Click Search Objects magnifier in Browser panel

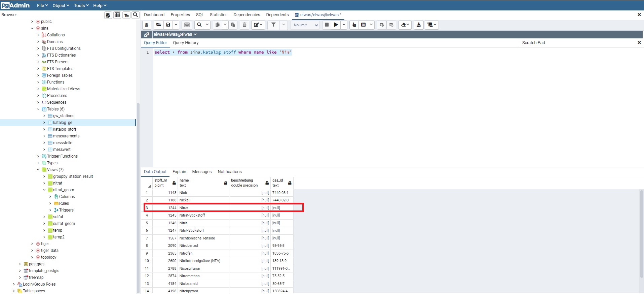point(136,15)
